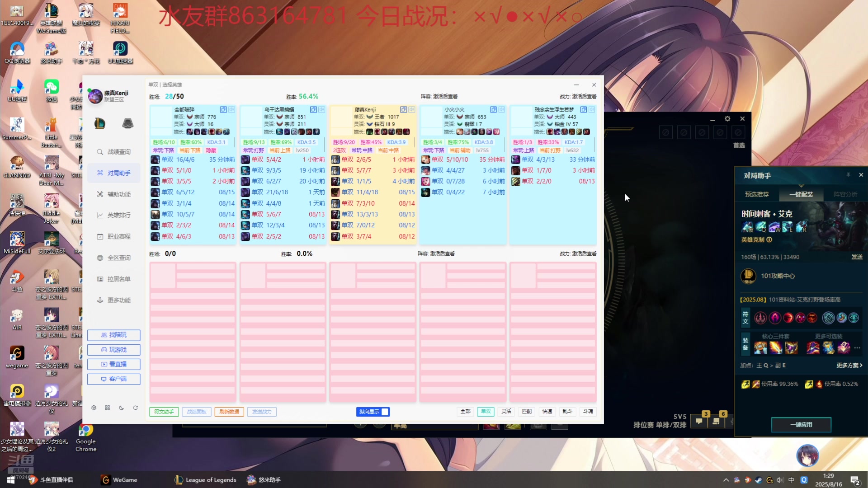Click the 一键应用 button
Screen dimensions: 868x488
tap(801, 425)
